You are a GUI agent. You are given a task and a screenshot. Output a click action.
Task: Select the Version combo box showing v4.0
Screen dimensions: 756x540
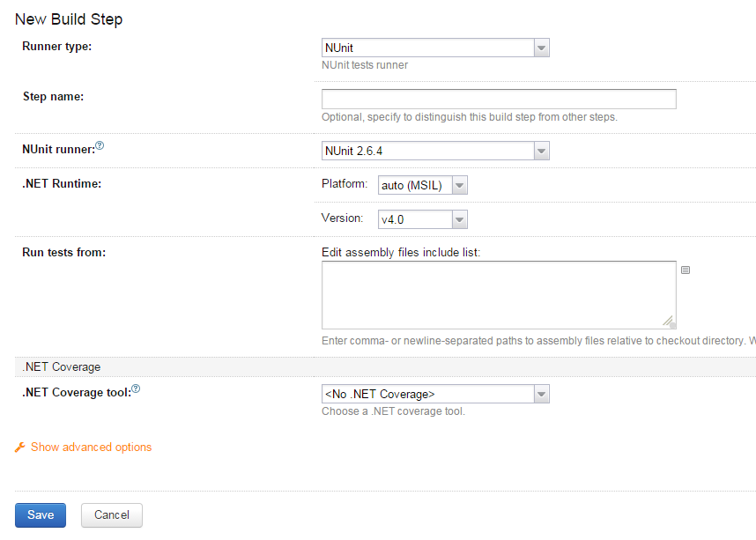[414, 218]
